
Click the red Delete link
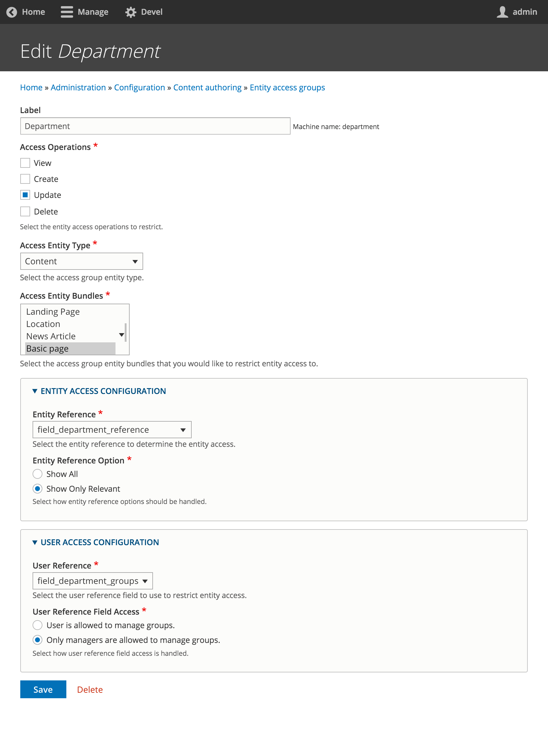coord(90,689)
